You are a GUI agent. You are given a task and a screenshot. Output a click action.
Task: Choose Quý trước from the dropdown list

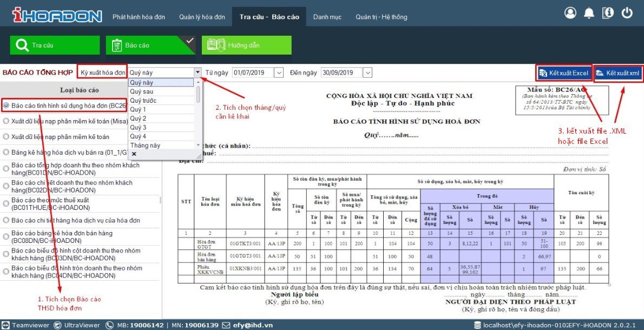143,101
